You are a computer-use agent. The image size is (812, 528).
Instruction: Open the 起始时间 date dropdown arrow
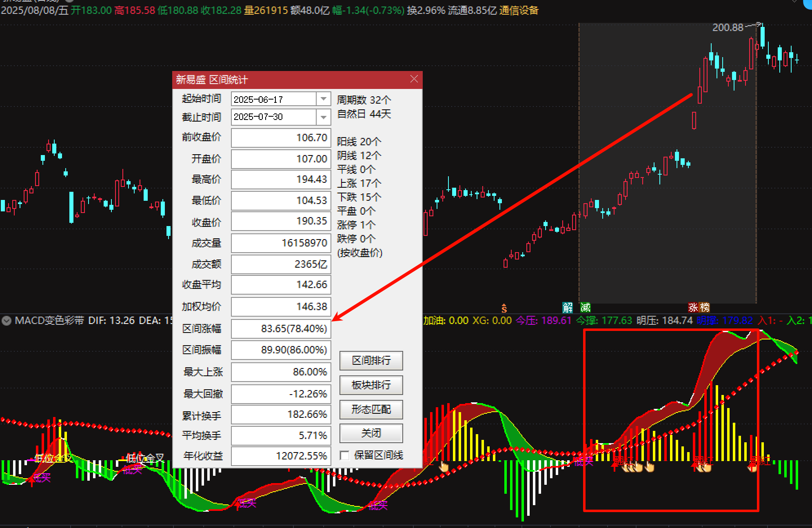[x=323, y=99]
